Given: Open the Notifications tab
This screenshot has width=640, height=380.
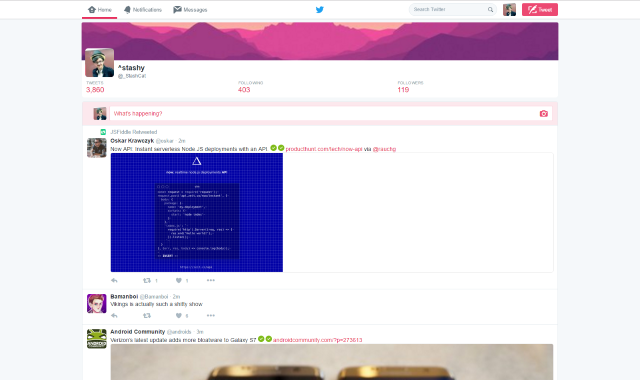Looking at the screenshot, I should coord(143,10).
